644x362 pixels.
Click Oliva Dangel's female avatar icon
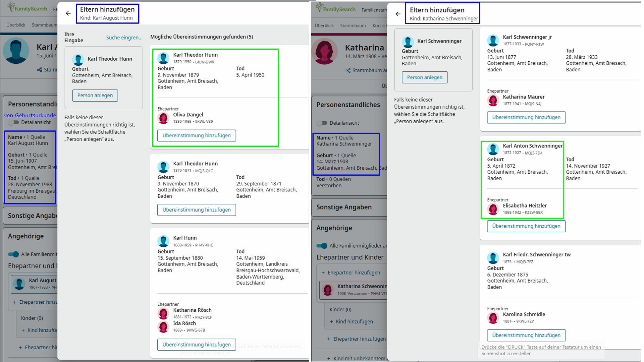tap(163, 118)
